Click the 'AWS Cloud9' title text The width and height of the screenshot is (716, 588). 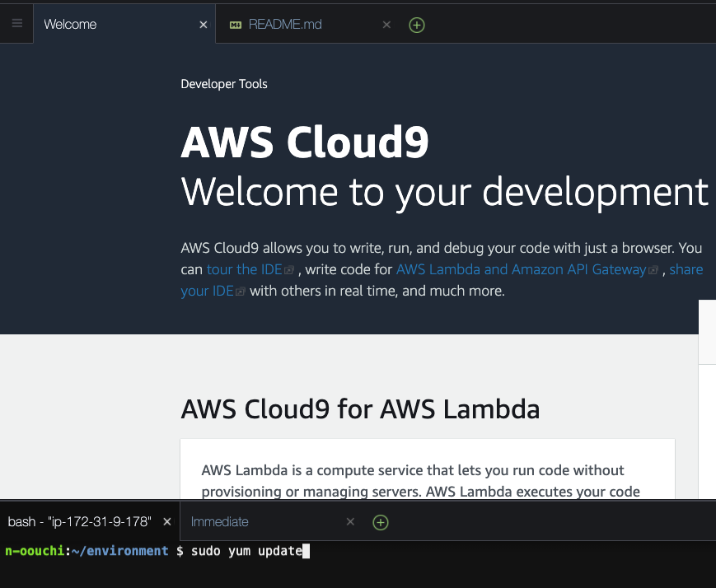(305, 142)
